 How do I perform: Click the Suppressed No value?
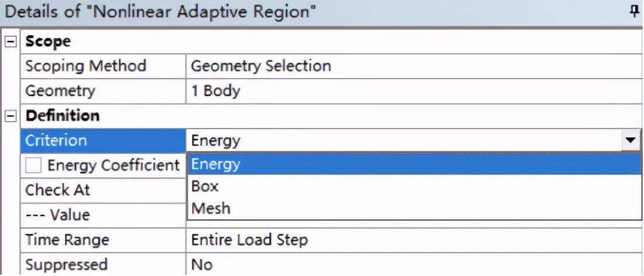(x=202, y=265)
